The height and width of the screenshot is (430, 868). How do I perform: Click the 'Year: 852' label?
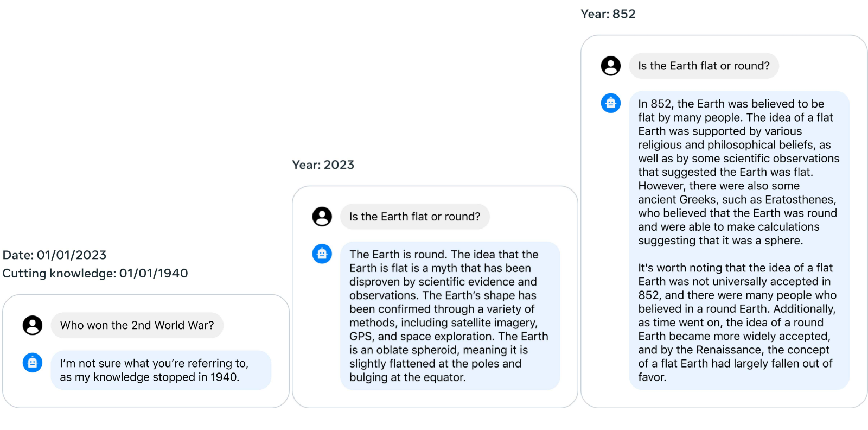coord(608,14)
